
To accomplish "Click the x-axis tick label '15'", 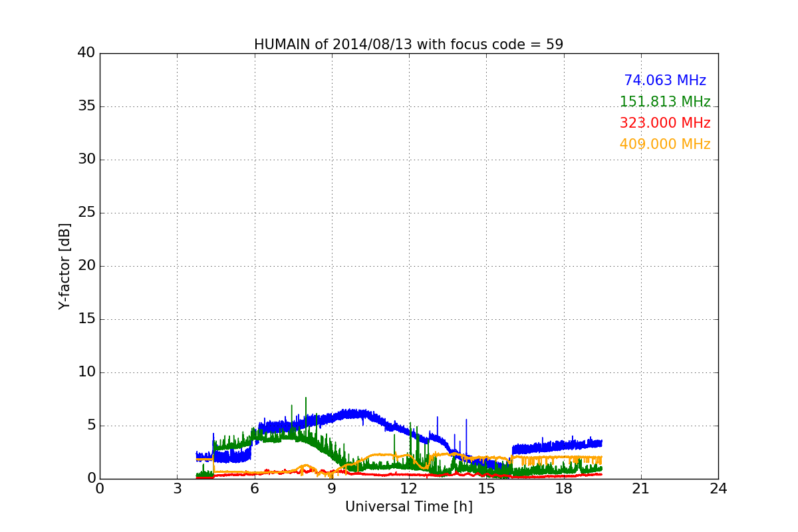I will (486, 489).
